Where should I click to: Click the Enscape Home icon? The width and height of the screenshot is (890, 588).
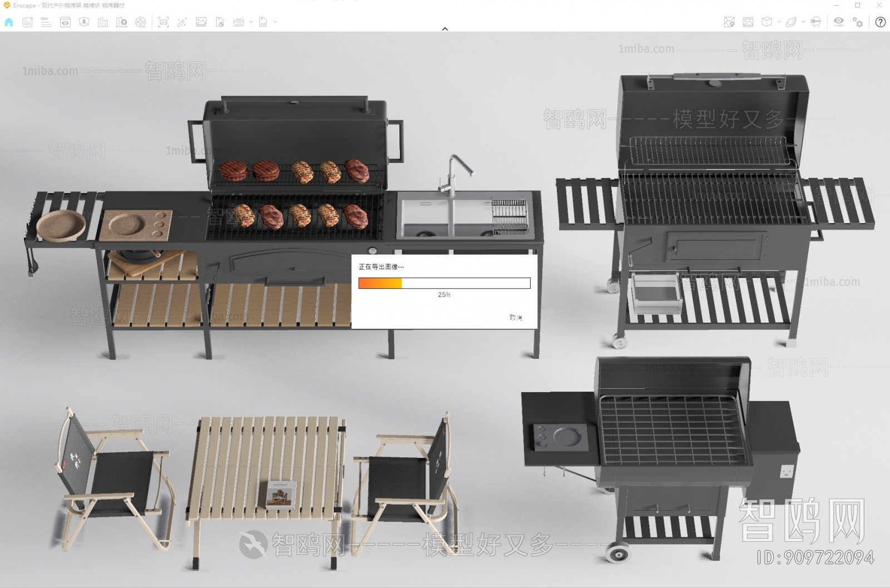[x=9, y=22]
